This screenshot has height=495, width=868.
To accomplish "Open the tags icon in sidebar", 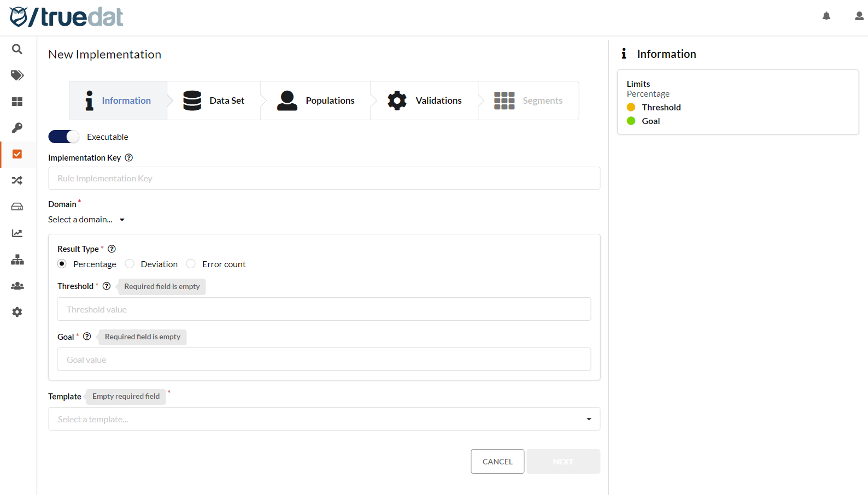I will (x=17, y=75).
